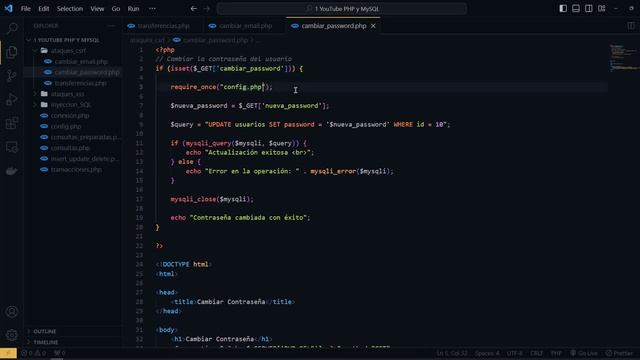Click the Ln, Col cursor position indicator
The image size is (640, 360).
pos(452,353)
